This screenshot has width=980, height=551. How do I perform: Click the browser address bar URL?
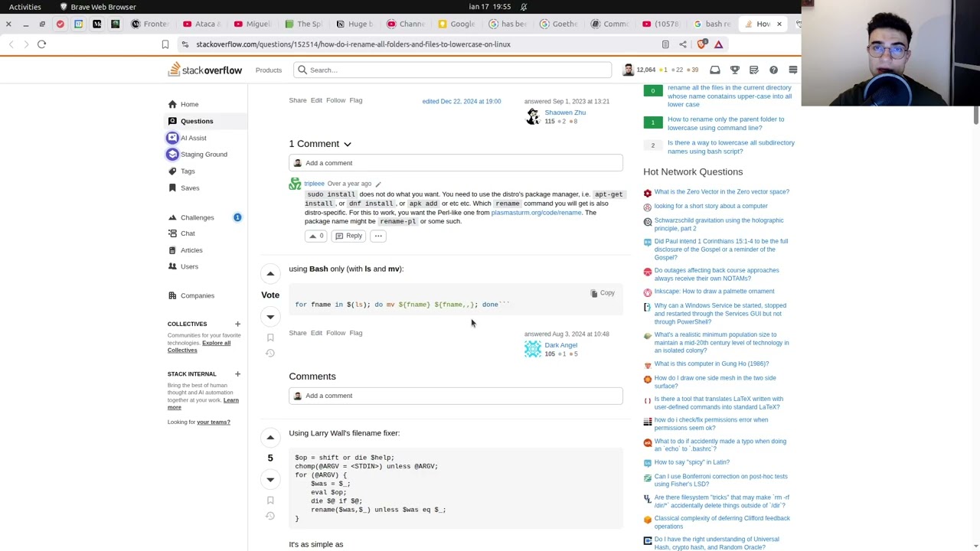(x=353, y=44)
